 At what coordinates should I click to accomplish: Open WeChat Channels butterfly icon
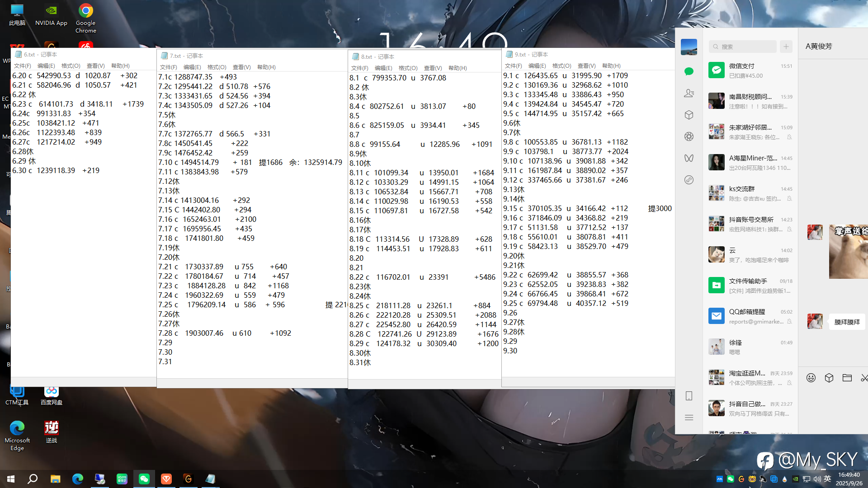click(x=689, y=158)
